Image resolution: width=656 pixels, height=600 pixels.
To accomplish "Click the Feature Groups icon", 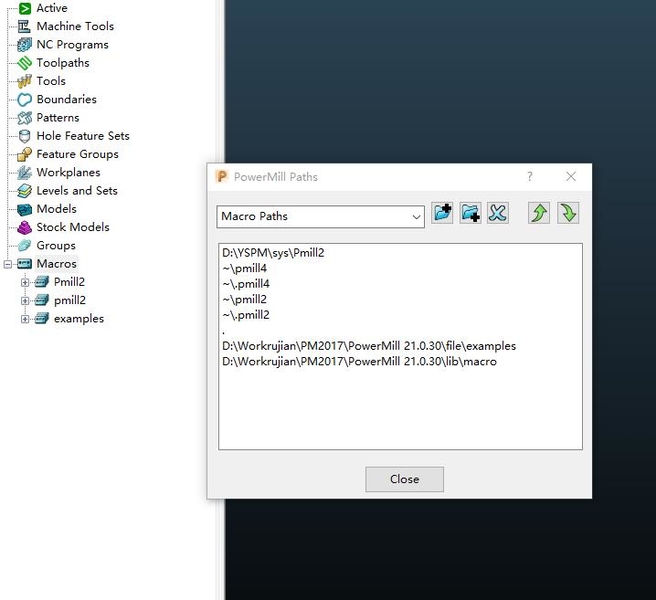I will point(24,154).
